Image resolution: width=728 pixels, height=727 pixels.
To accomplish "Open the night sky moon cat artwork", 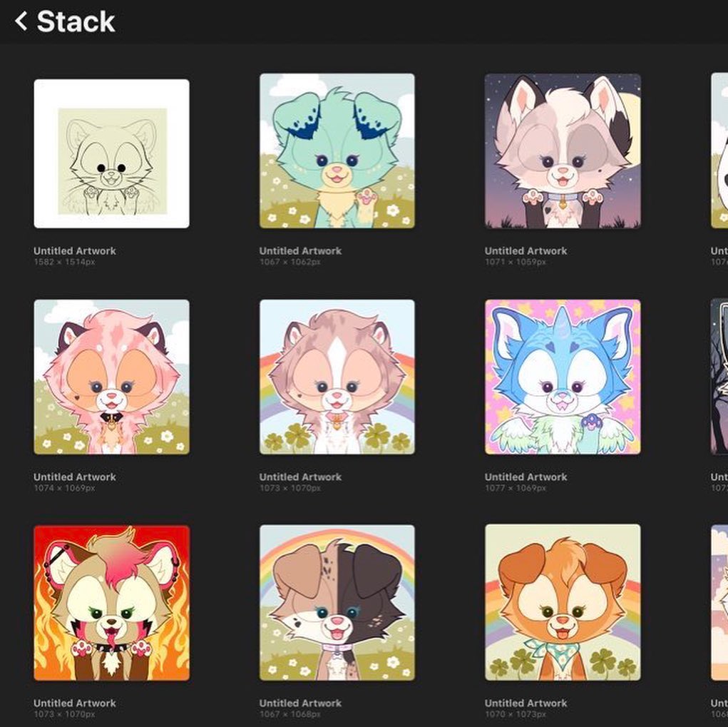I will pos(562,151).
